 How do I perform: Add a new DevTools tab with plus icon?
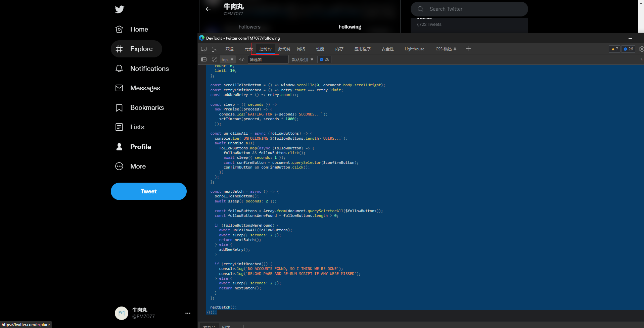(x=468, y=49)
